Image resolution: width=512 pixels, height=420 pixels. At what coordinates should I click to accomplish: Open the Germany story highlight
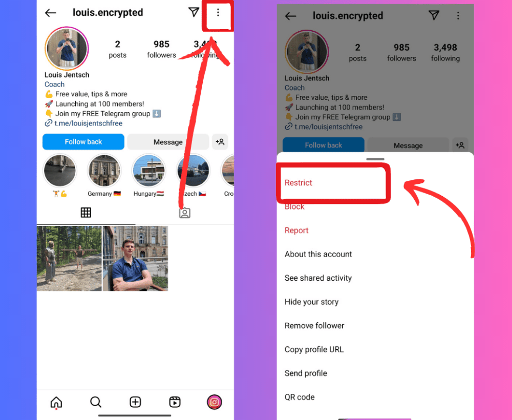(104, 171)
